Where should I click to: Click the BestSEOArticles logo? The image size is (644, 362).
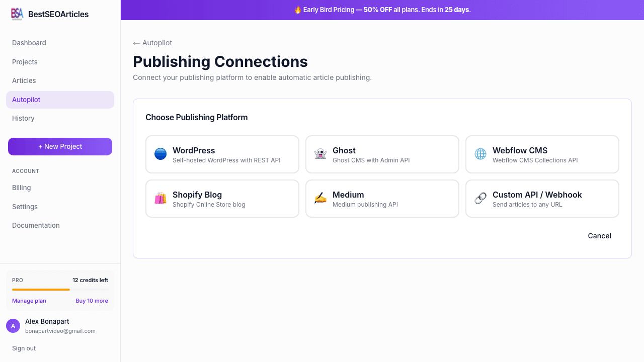[49, 14]
